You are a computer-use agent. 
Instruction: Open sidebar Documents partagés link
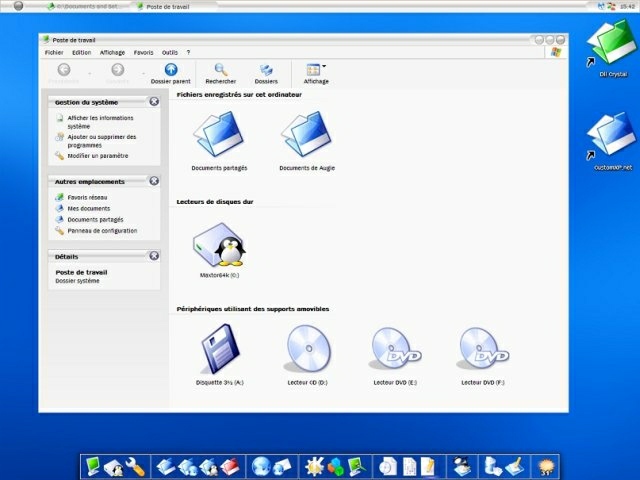pos(95,220)
